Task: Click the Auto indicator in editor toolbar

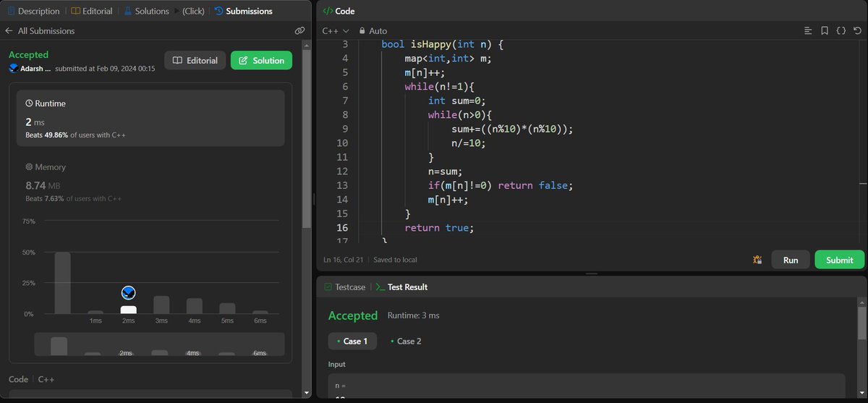Action: 373,31
